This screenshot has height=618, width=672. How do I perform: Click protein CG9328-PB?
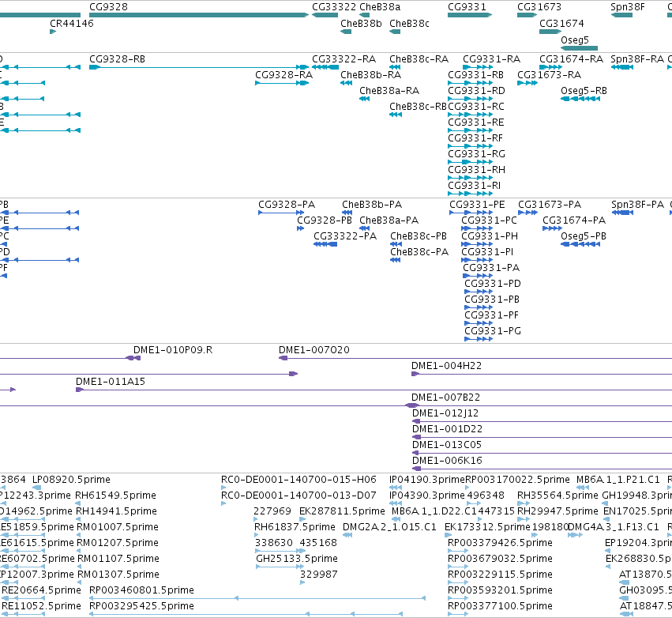[x=300, y=228]
